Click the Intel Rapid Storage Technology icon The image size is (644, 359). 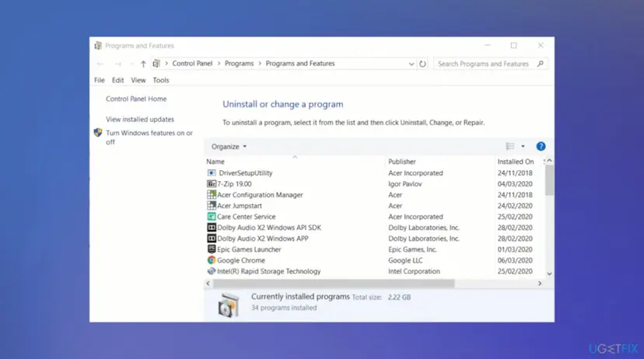tap(211, 271)
